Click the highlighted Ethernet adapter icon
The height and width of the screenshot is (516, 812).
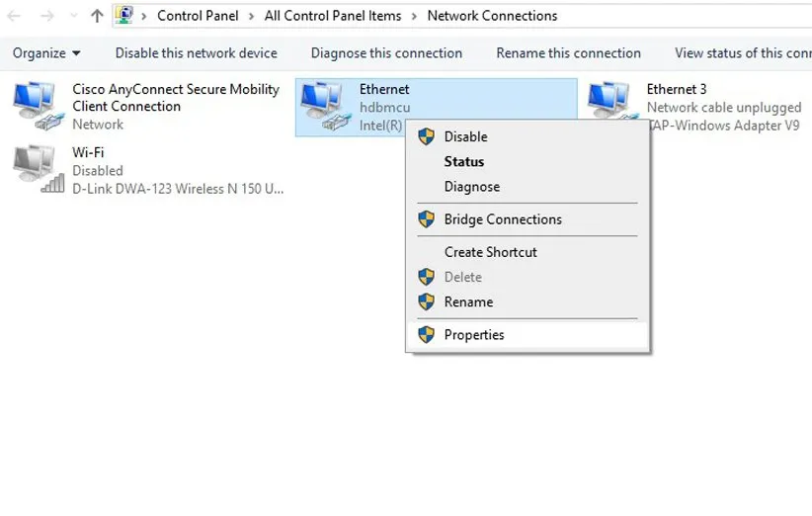point(325,106)
